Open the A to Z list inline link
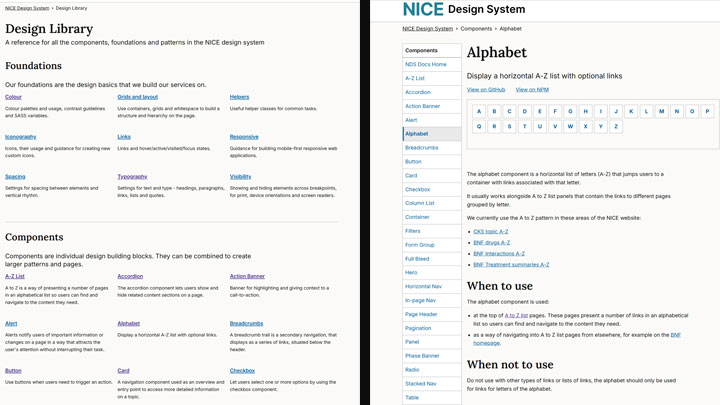The height and width of the screenshot is (405, 720). [x=516, y=315]
